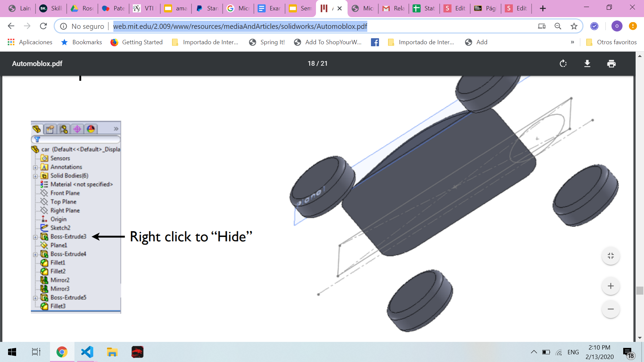Show more bookmarks chevron

(572, 42)
